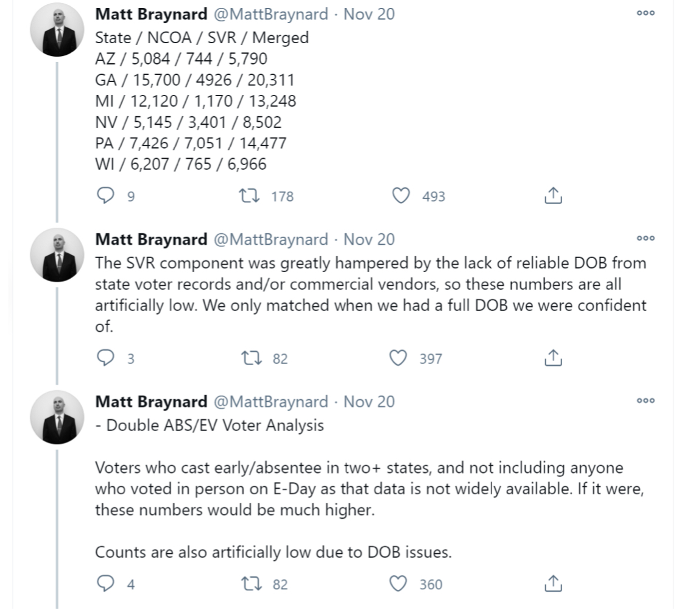Share the Double ABS/EV Voter Analysis tweet
Viewport: 684px width, 616px height.
coord(553,583)
